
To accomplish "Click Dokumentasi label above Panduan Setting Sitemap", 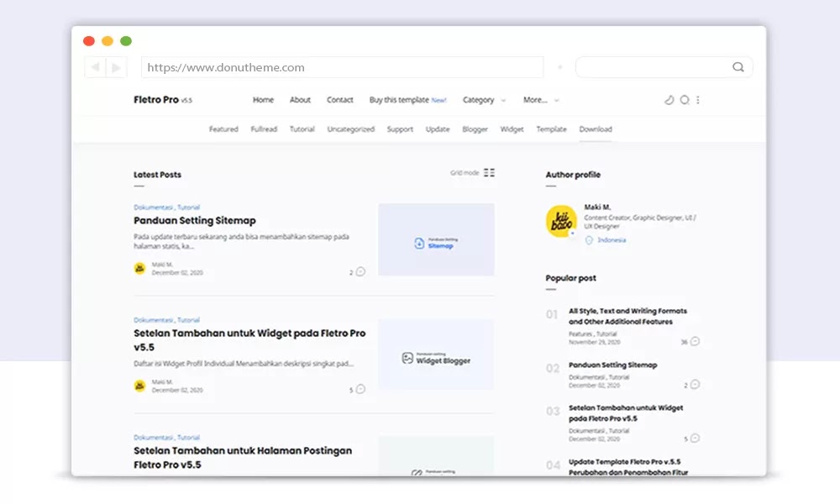I will click(153, 207).
